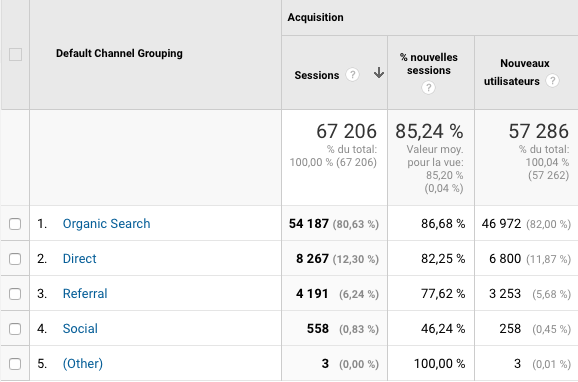Viewport: 578px width, 382px height.
Task: Select the Social row checkbox
Action: tap(15, 329)
